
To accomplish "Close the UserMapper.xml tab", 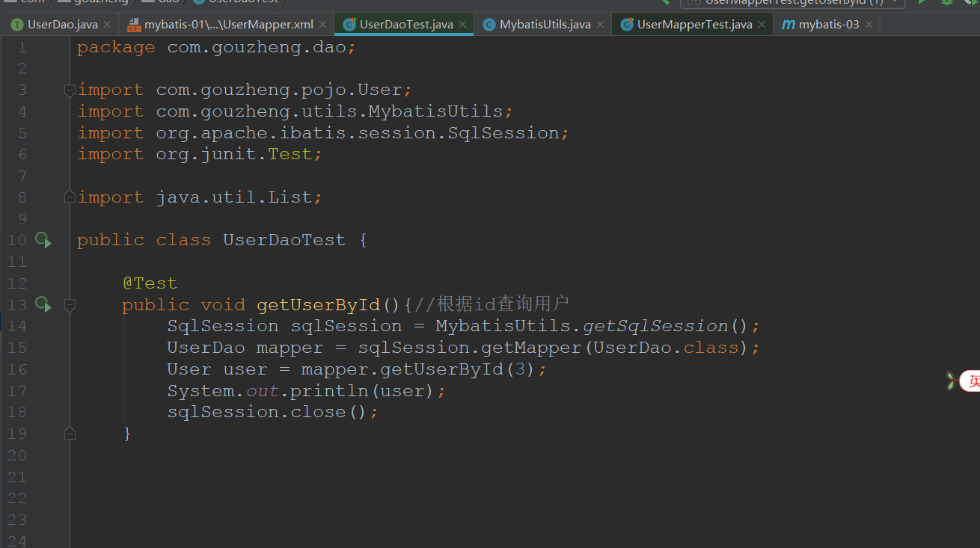I will [323, 25].
